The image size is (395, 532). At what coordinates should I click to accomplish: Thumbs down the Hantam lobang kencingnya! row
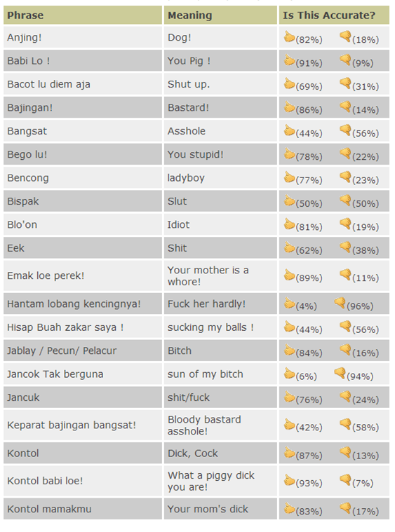[x=340, y=303]
